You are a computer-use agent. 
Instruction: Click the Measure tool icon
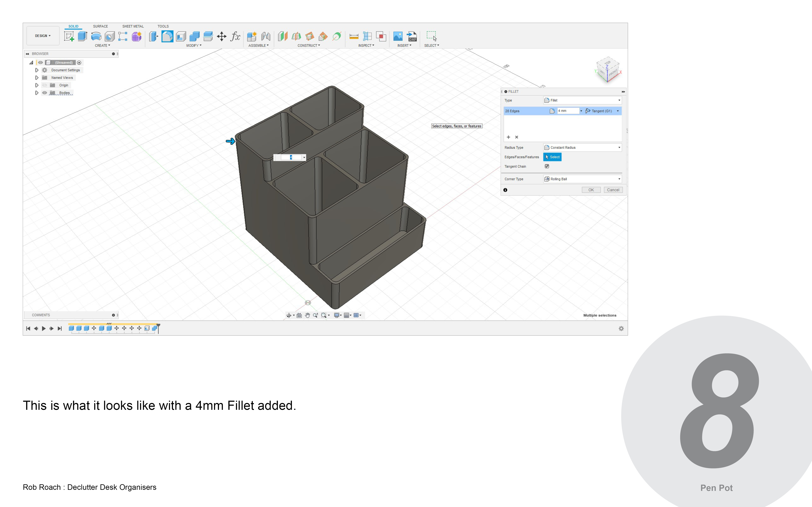click(354, 36)
